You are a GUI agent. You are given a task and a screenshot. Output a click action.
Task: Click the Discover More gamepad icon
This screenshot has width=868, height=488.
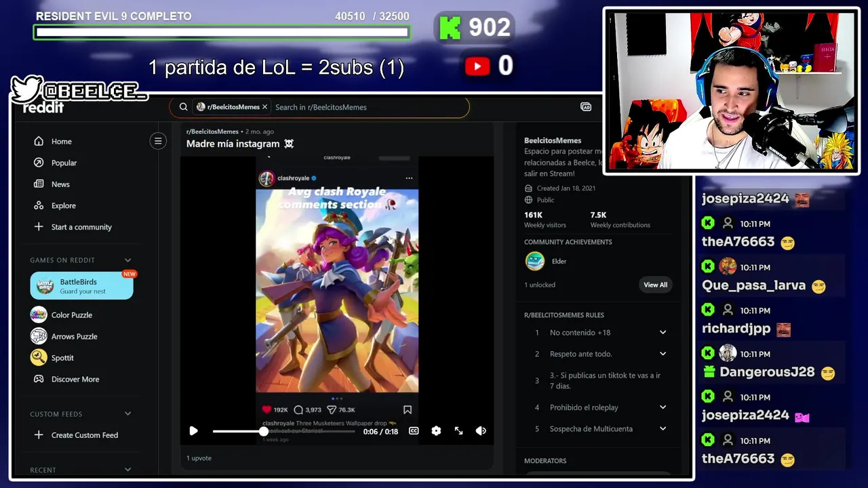(x=39, y=380)
